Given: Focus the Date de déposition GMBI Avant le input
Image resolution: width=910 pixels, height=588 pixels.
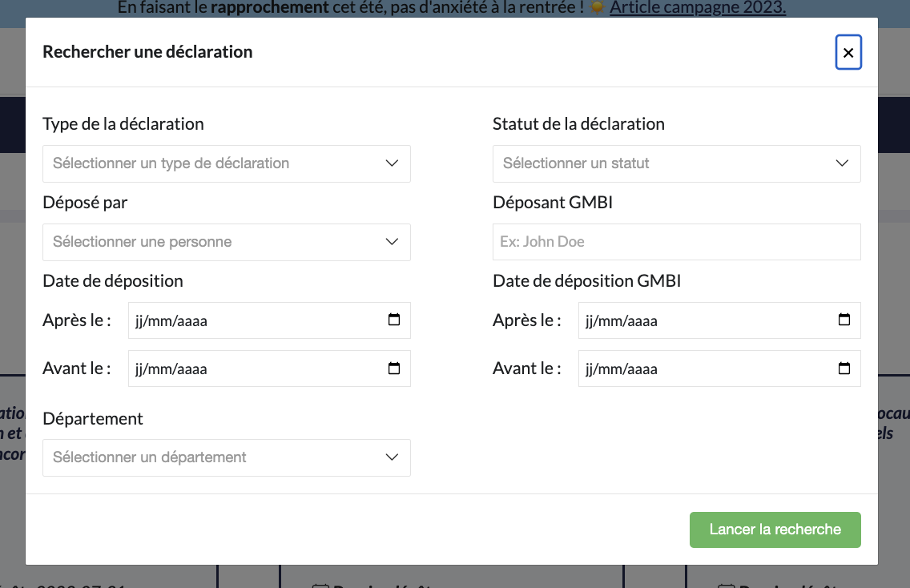Looking at the screenshot, I should click(x=689, y=369).
